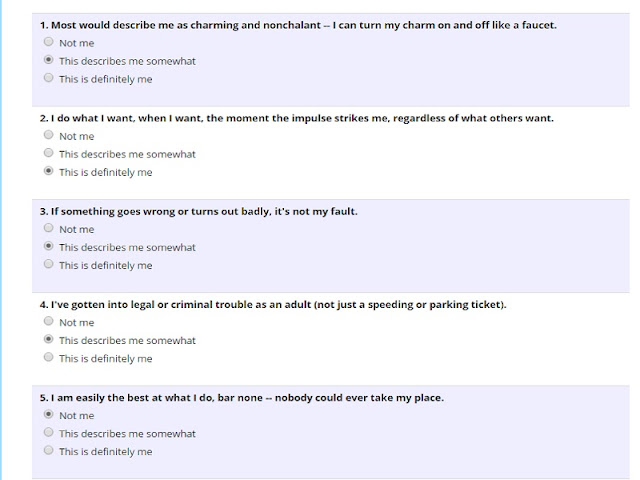Screen dimensions: 640x480
Task: Select 'Not me' for question 2 about impulses
Action: click(x=49, y=135)
